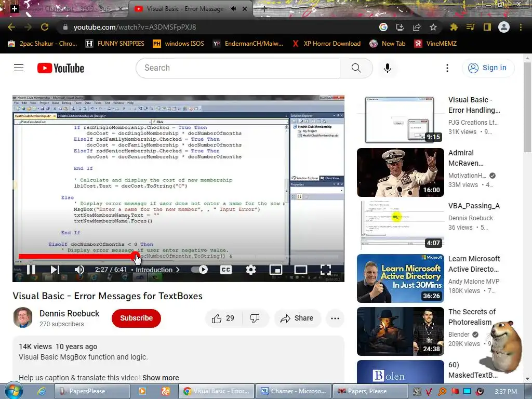
Task: Open Visual Basic Error Handling video thumbnail
Action: [401, 119]
